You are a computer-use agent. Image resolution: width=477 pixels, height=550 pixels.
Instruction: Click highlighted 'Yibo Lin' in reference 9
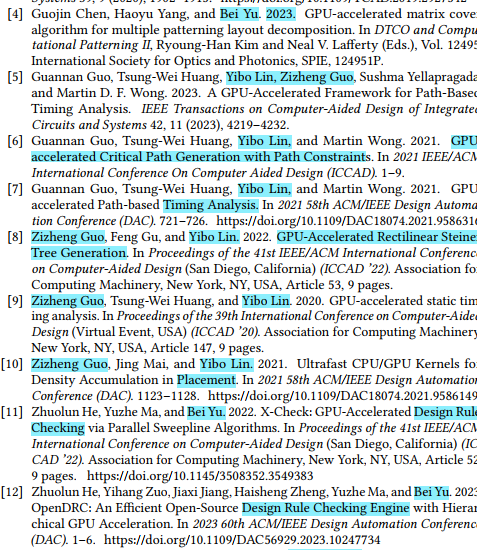point(266,301)
